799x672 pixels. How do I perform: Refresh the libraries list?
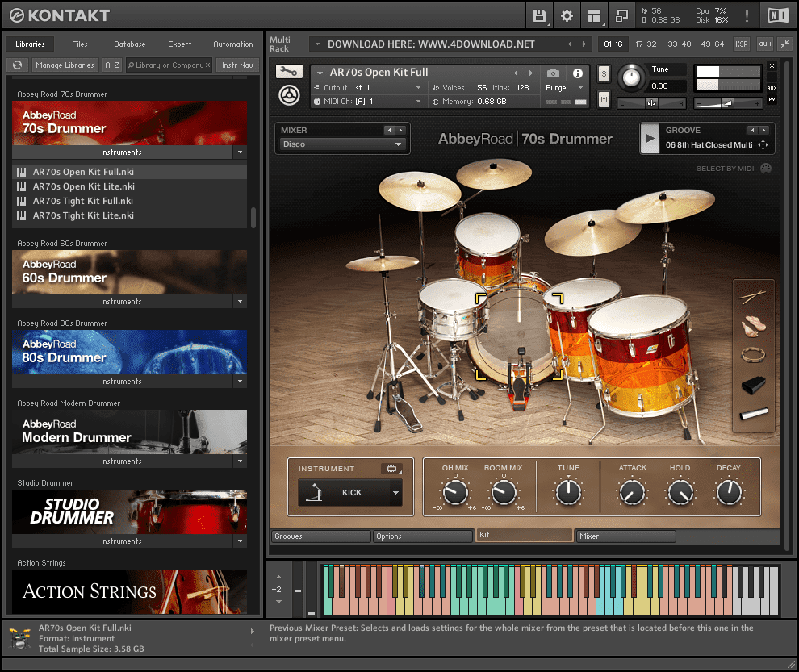tap(18, 65)
